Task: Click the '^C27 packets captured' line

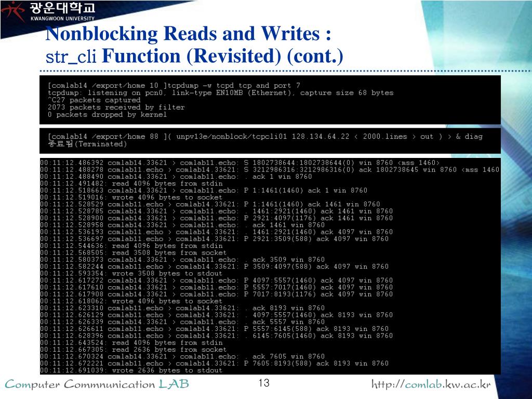Action: [x=94, y=100]
